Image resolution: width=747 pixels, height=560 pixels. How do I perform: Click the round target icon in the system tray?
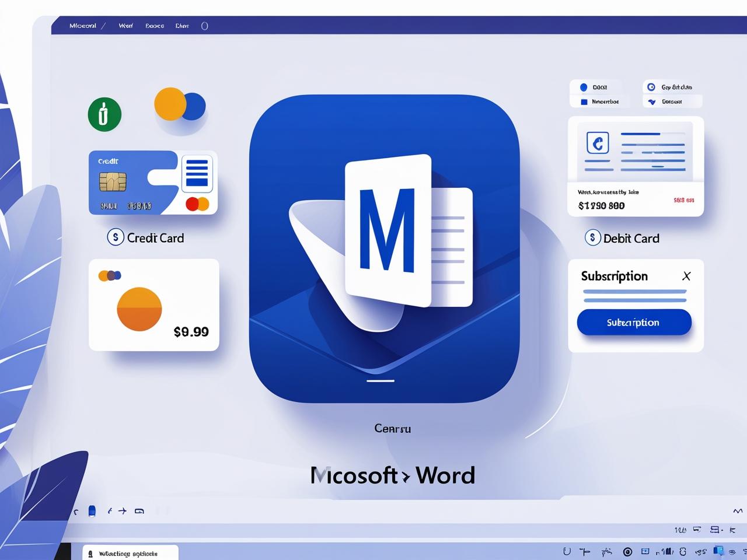click(627, 551)
